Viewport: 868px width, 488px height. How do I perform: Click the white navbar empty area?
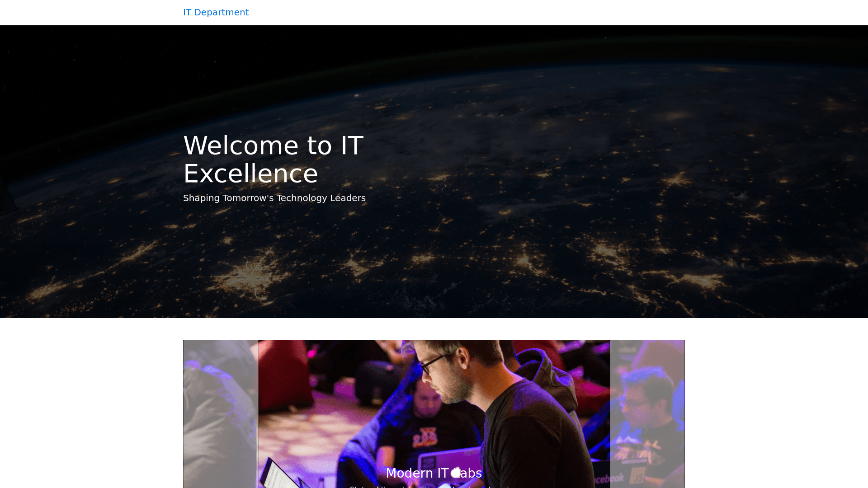point(542,12)
